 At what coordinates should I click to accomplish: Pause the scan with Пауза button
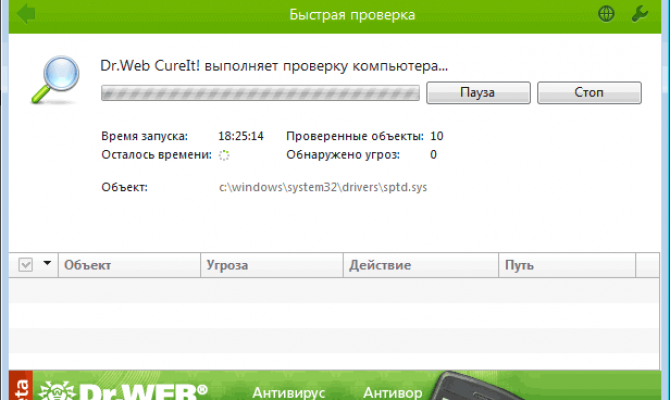(x=478, y=92)
